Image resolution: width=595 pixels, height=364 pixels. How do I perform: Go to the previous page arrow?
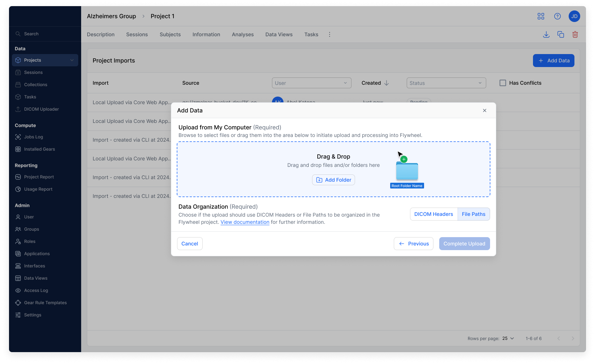pyautogui.click(x=559, y=338)
